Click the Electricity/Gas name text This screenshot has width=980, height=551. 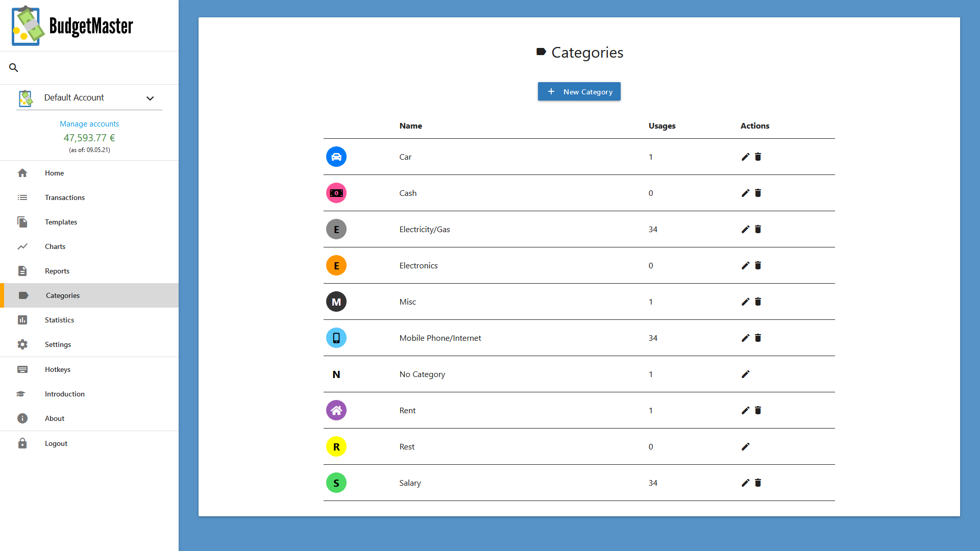425,229
